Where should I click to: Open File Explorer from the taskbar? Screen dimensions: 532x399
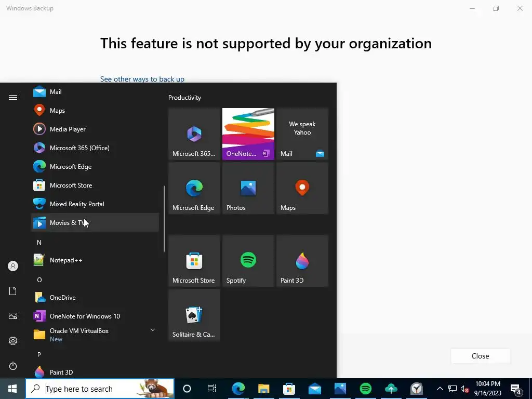pyautogui.click(x=263, y=389)
